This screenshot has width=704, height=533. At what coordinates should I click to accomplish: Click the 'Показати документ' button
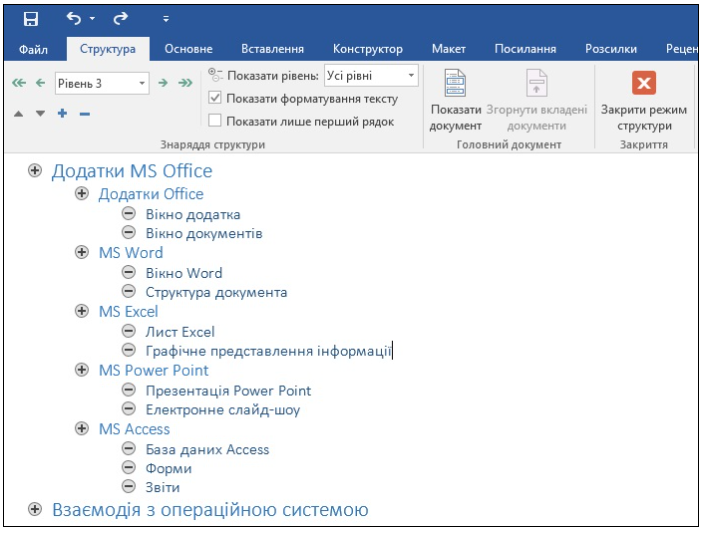point(455,103)
